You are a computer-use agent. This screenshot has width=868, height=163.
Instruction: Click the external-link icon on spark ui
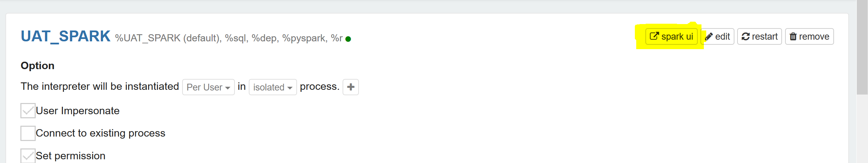click(654, 36)
